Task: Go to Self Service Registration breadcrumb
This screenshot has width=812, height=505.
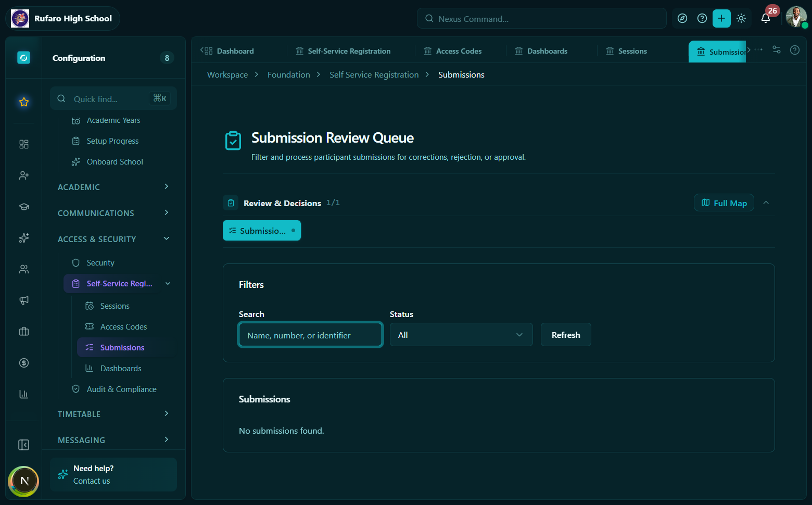Action: click(x=374, y=75)
